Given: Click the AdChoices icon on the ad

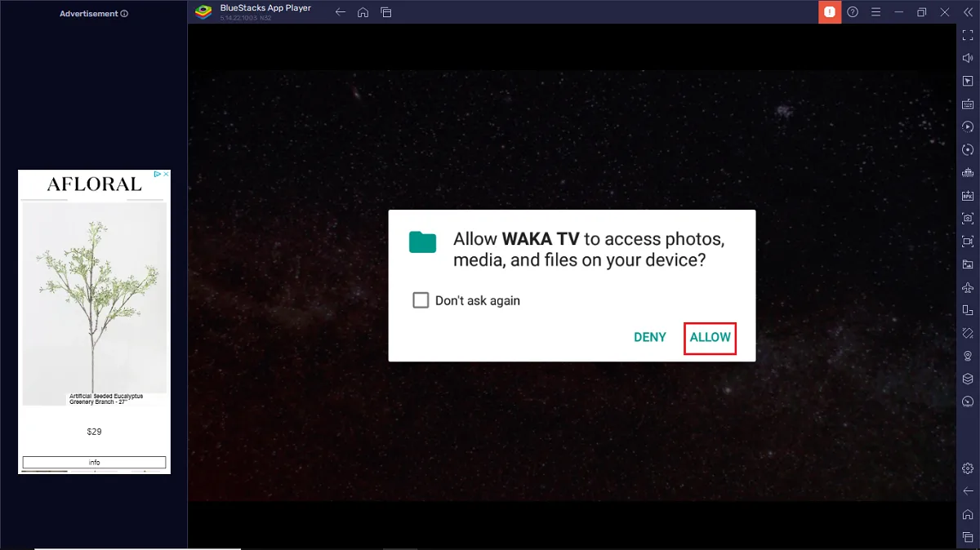Looking at the screenshot, I should [158, 174].
